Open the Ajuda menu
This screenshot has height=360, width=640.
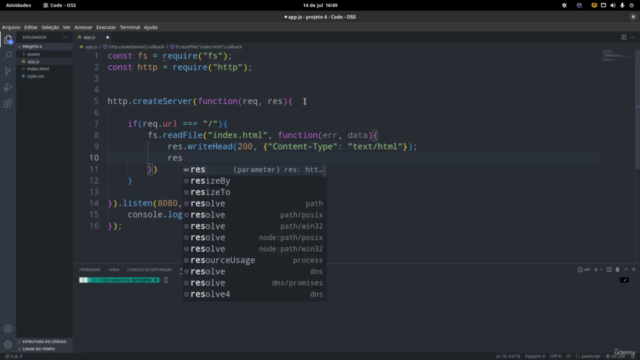(x=151, y=27)
